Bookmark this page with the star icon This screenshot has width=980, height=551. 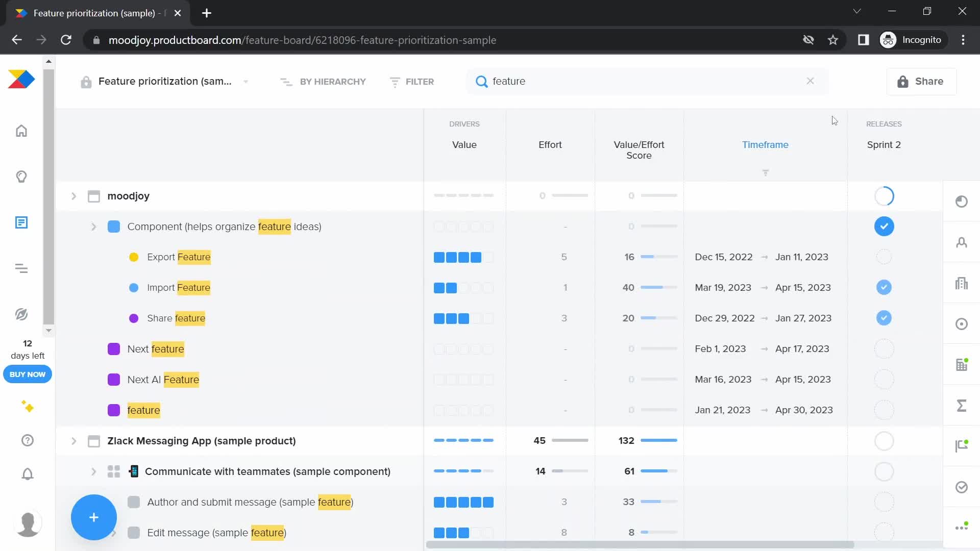(833, 40)
